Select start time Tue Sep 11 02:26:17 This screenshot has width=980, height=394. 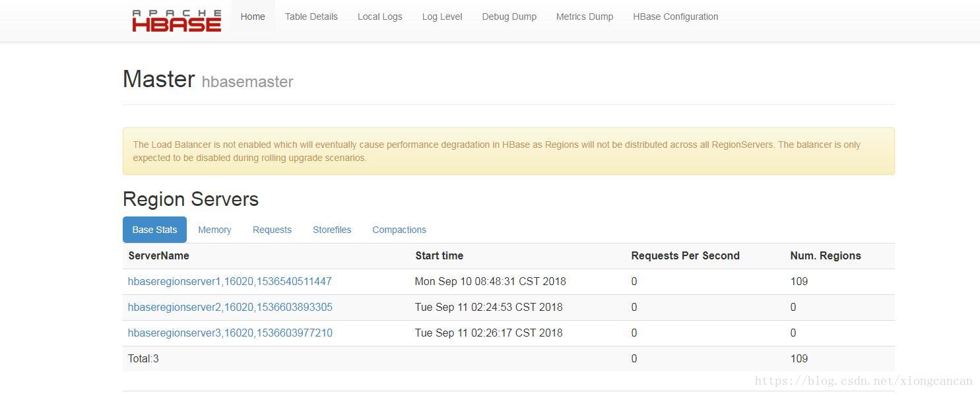point(489,333)
